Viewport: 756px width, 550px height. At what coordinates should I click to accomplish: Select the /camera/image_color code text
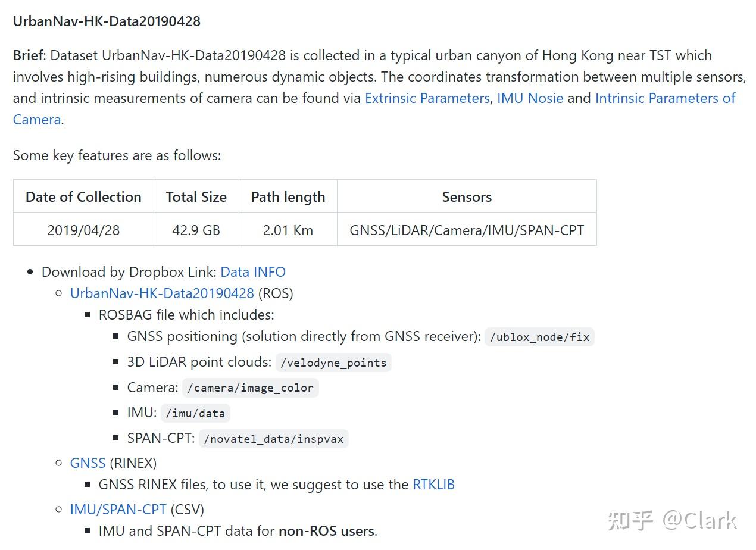click(250, 388)
